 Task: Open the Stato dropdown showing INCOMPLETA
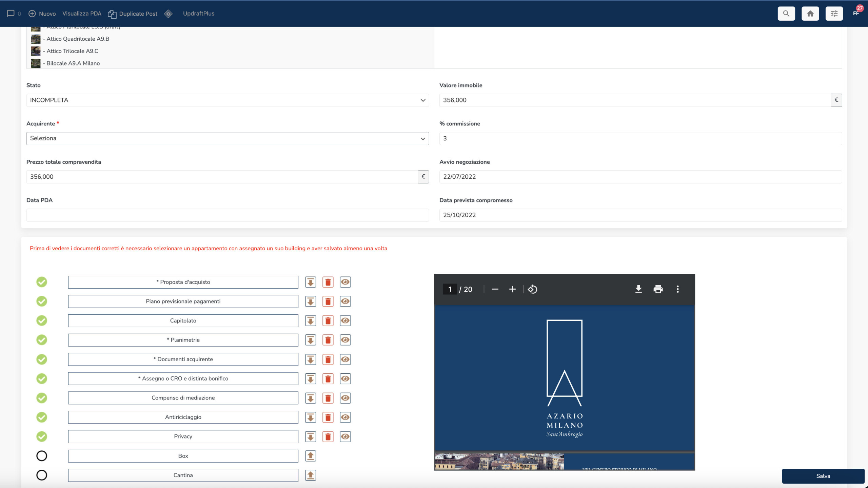click(x=228, y=100)
